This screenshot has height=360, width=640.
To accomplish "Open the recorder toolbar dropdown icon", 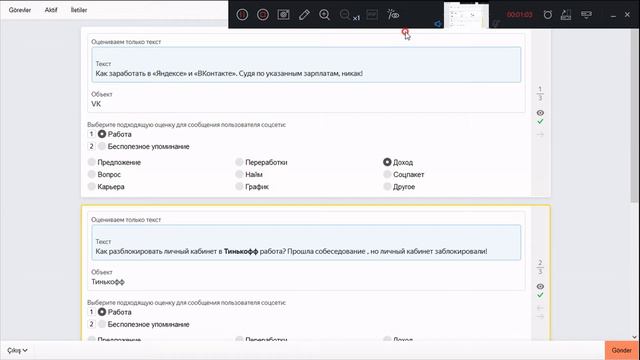I will (x=586, y=15).
